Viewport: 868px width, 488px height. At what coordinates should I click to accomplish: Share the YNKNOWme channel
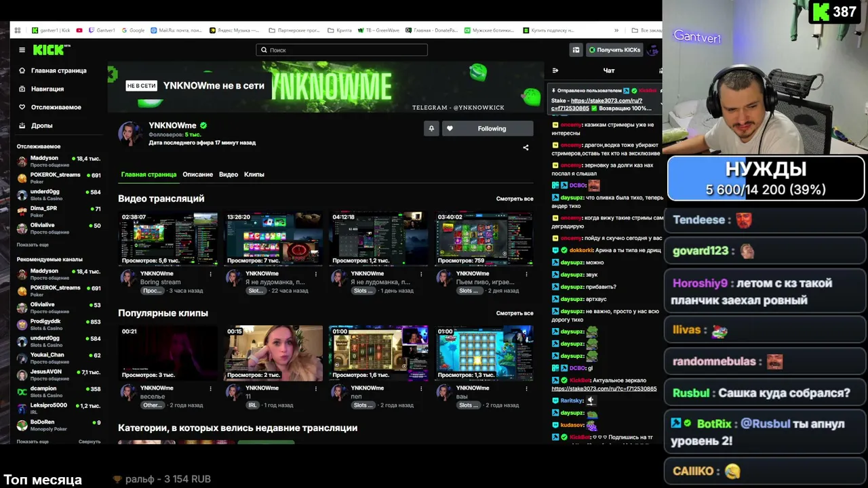(526, 147)
